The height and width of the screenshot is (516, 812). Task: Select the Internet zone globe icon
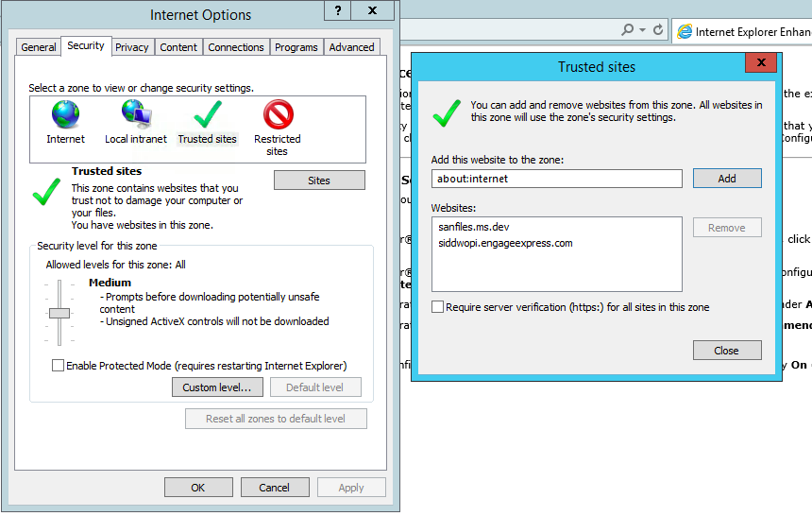click(65, 114)
